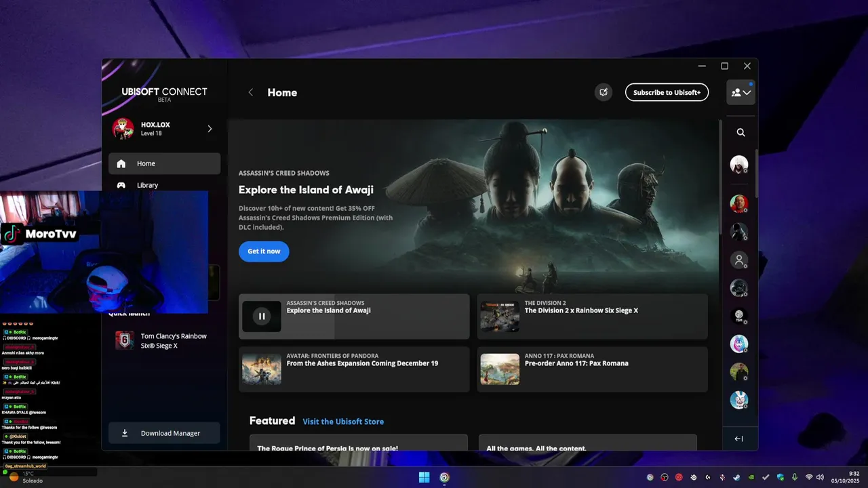Collapse the friends sidebar with the arrow icon
868x488 pixels.
(x=739, y=439)
